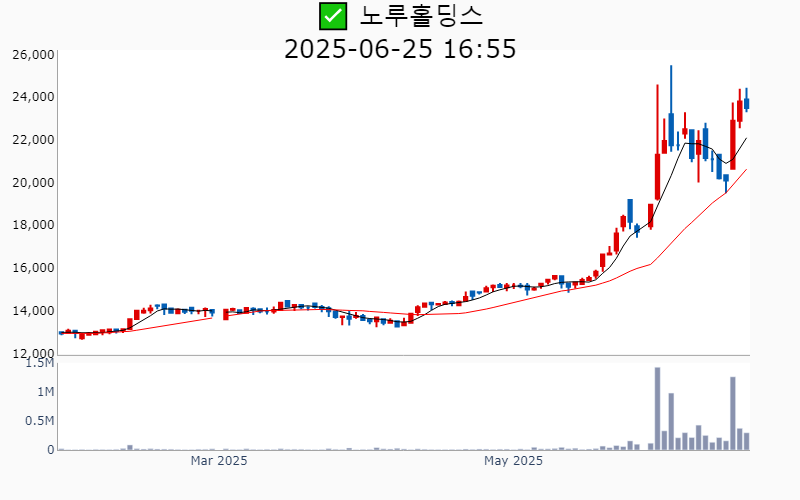The width and height of the screenshot is (800, 500).
Task: Click the 24,000 price axis label
Action: [x=33, y=97]
